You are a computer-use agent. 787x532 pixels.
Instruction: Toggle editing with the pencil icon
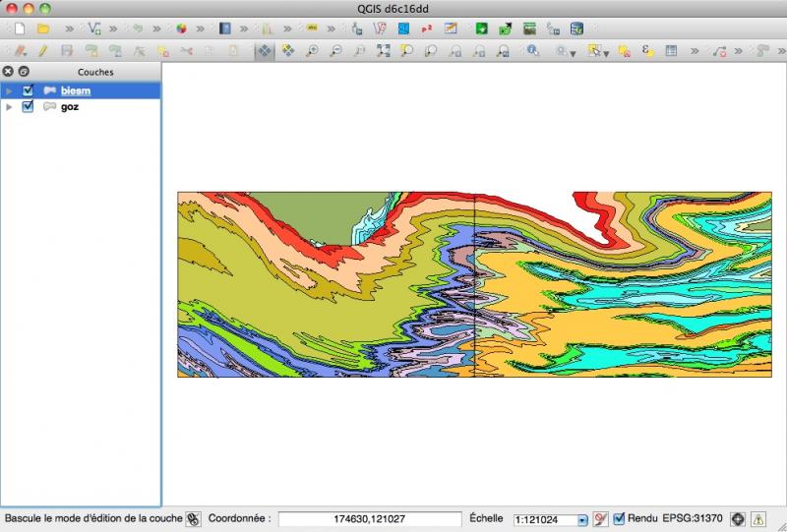point(43,50)
